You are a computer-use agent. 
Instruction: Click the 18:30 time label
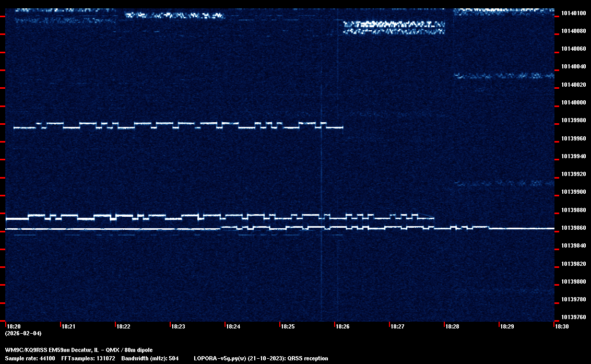(x=562, y=326)
